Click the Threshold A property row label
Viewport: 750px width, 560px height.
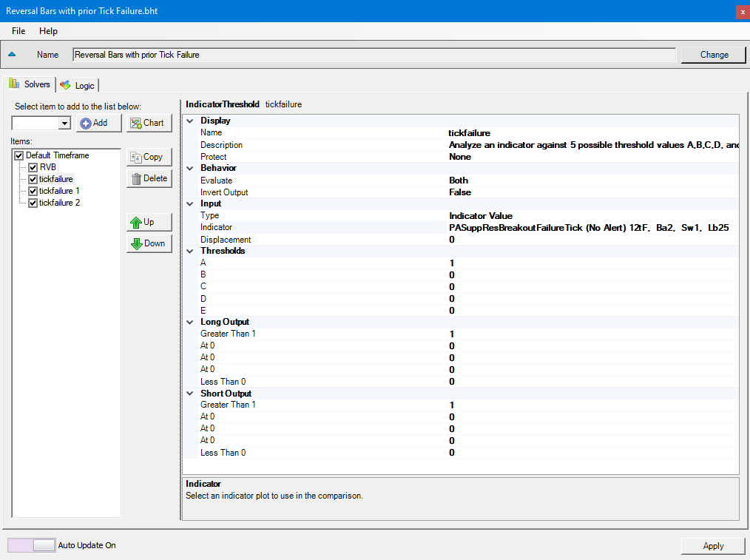click(x=203, y=263)
